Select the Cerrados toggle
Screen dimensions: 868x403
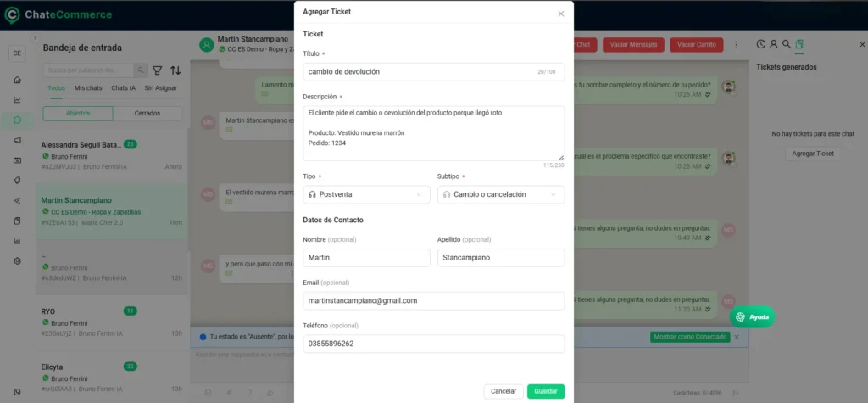click(x=147, y=113)
